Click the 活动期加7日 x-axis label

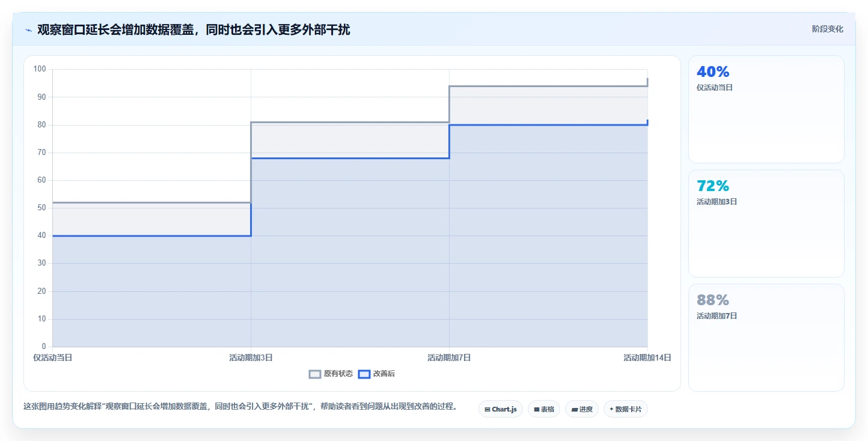[x=449, y=357]
